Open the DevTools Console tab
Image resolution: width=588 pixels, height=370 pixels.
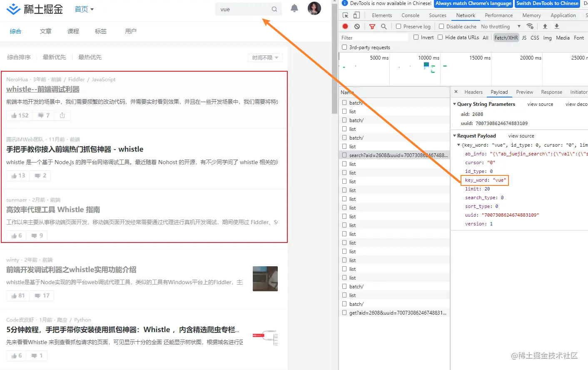(410, 15)
